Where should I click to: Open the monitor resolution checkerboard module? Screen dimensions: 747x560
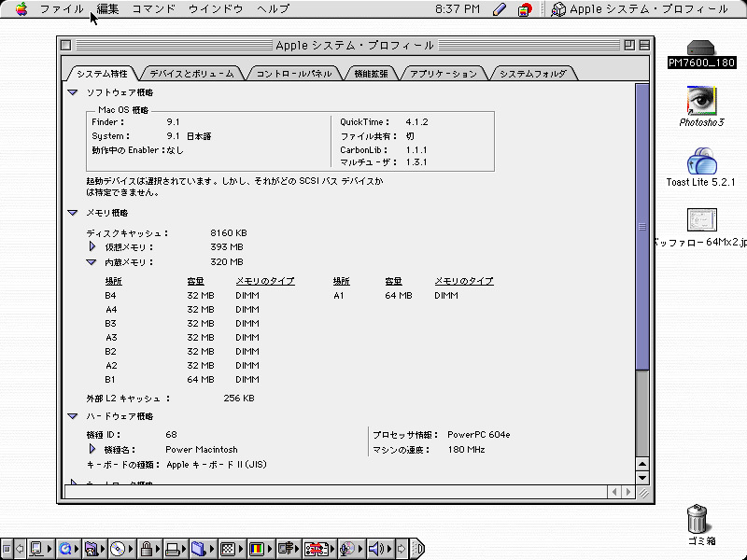[x=232, y=549]
